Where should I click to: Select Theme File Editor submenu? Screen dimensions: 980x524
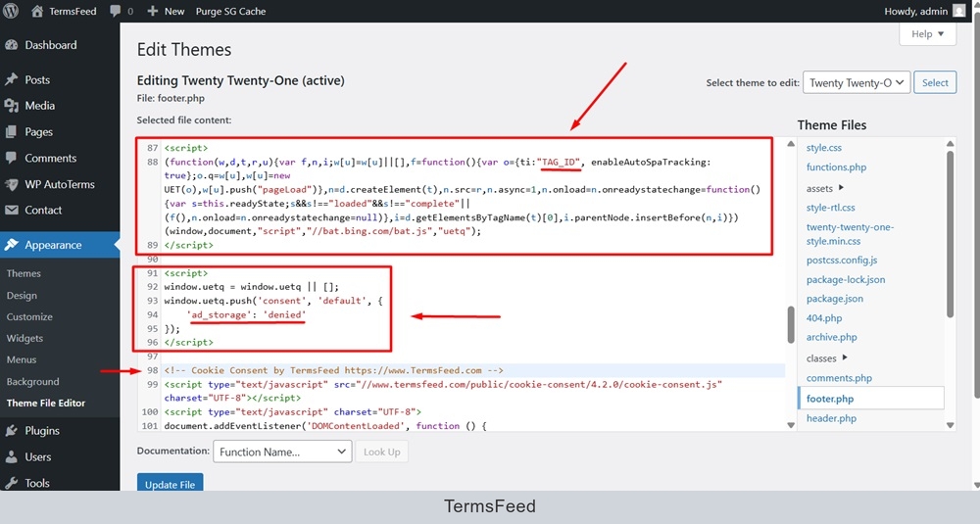click(x=46, y=403)
